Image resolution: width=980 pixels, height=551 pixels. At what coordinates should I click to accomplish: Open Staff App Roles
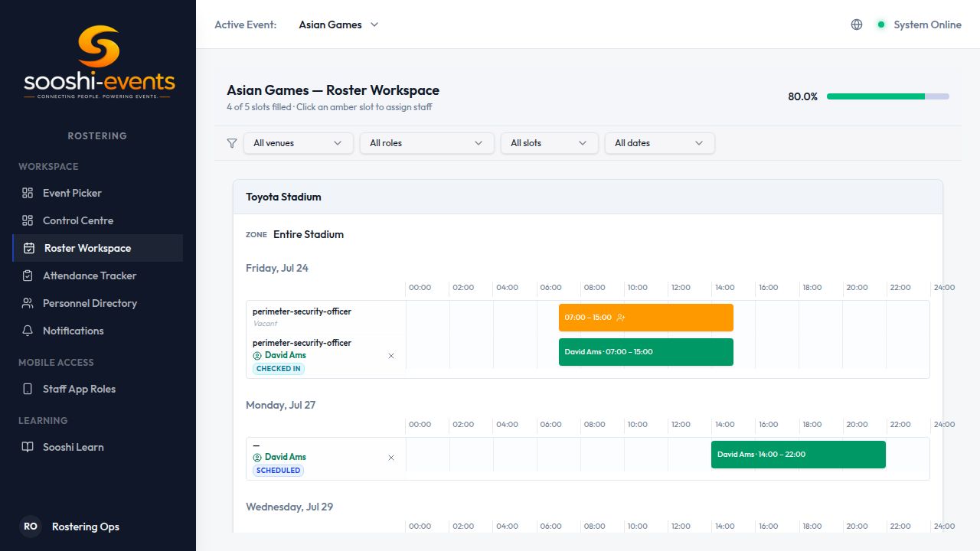tap(98, 389)
